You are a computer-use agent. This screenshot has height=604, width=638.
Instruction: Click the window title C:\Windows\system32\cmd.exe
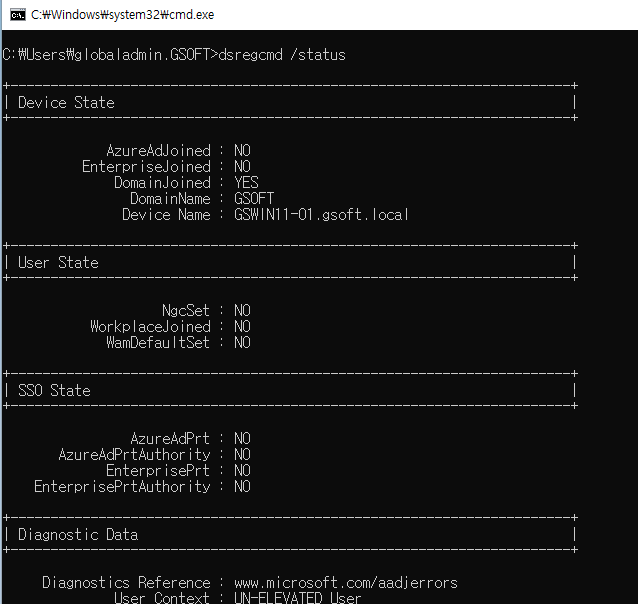click(122, 15)
